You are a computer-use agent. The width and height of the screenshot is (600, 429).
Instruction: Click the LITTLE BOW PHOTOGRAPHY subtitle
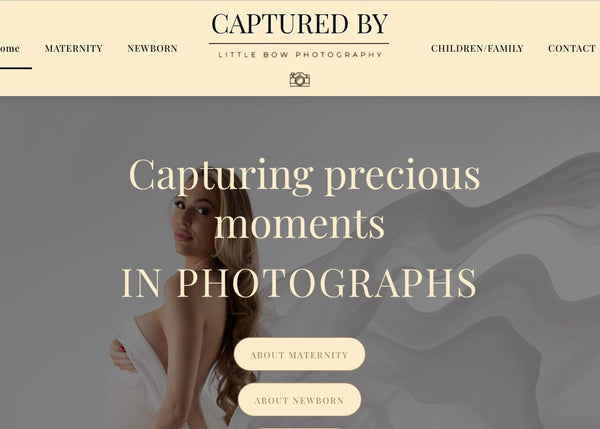pos(300,55)
